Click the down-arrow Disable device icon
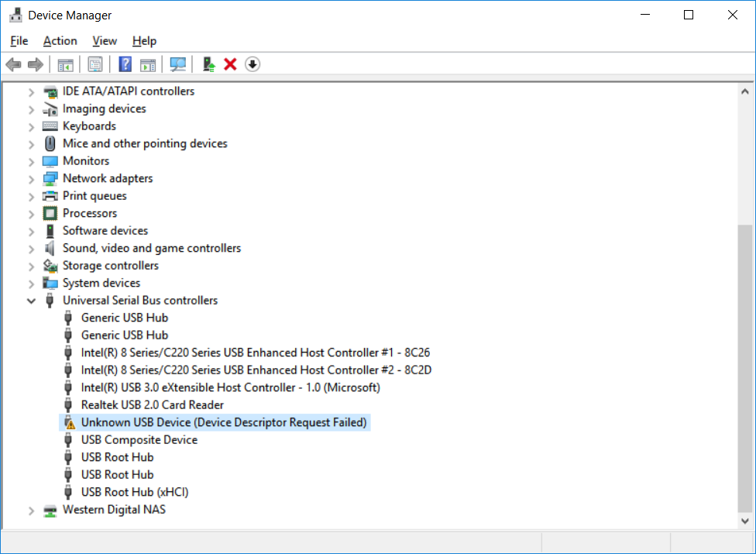This screenshot has height=554, width=756. pyautogui.click(x=253, y=64)
